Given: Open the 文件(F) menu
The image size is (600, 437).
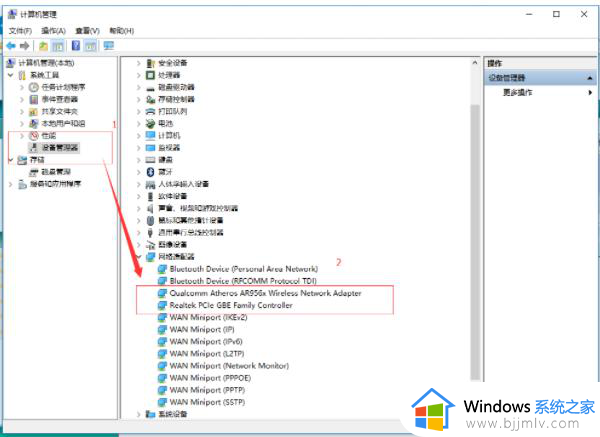Looking at the screenshot, I should 21,31.
